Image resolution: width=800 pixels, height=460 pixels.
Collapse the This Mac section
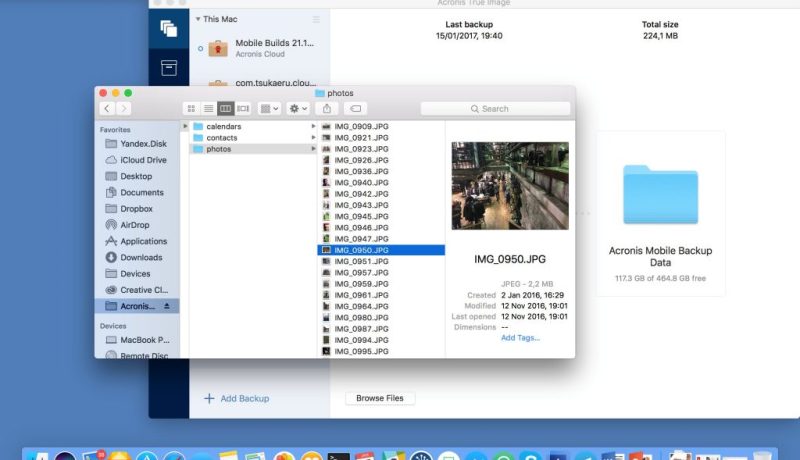click(x=197, y=19)
